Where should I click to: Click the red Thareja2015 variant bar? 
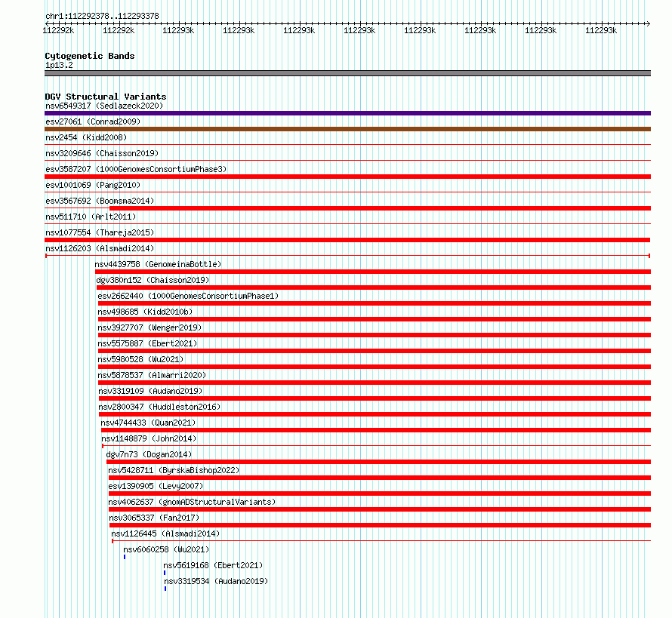pos(347,240)
